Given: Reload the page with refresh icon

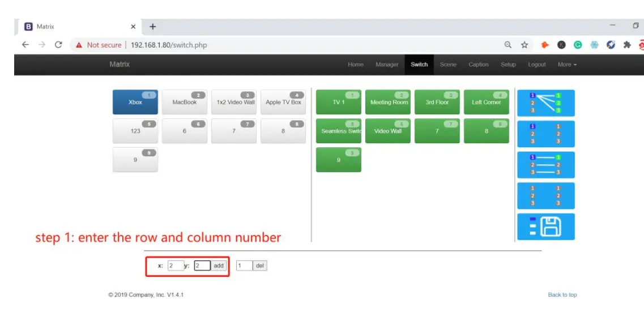Looking at the screenshot, I should click(x=58, y=45).
